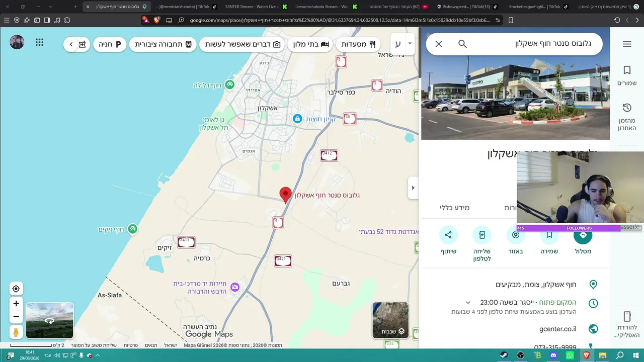Click the next-categories chevron beside Parking chip
Image resolution: width=644 pixels, height=362 pixels.
pos(71,44)
